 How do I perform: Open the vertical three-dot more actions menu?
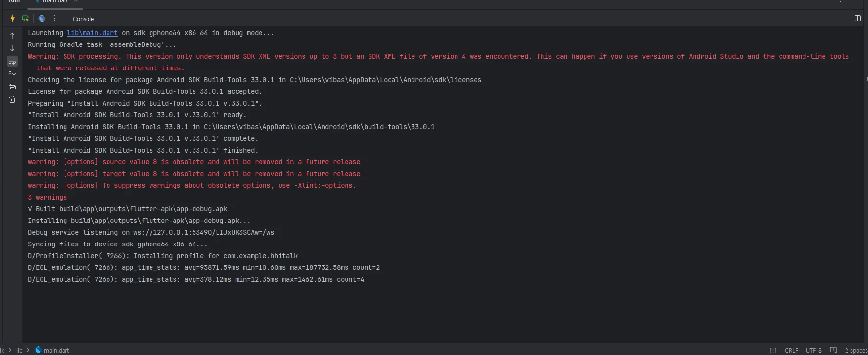(x=54, y=19)
